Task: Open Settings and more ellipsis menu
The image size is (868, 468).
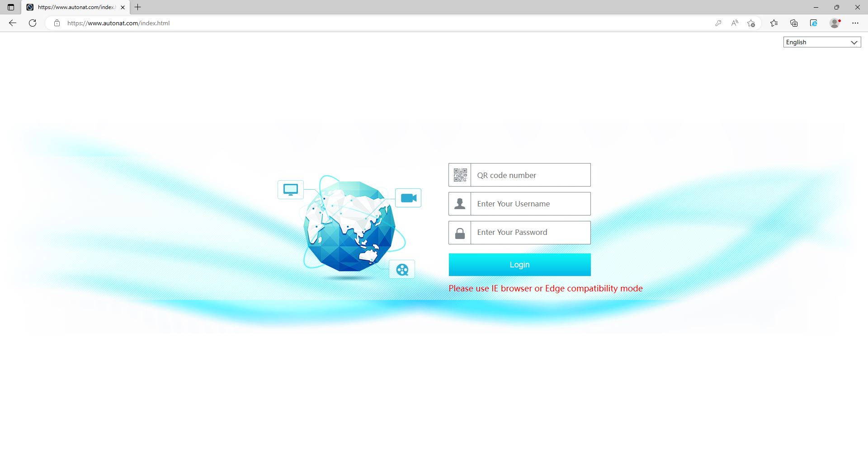Action: click(x=855, y=23)
